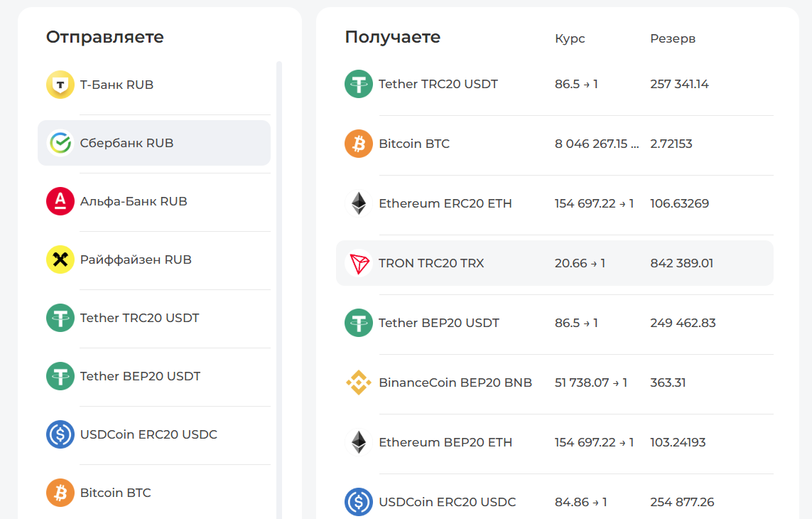The height and width of the screenshot is (519, 812).
Task: Choose Ethereum BEP20 ETH to receive
Action: click(x=555, y=442)
